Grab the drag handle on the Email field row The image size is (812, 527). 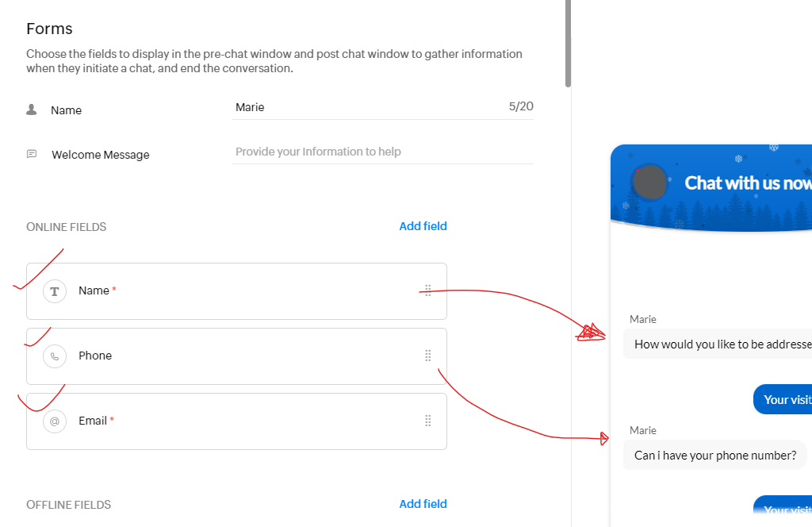[x=427, y=421]
